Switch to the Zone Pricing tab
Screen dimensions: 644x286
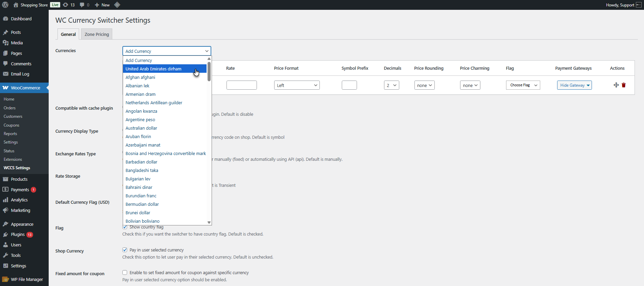(97, 34)
